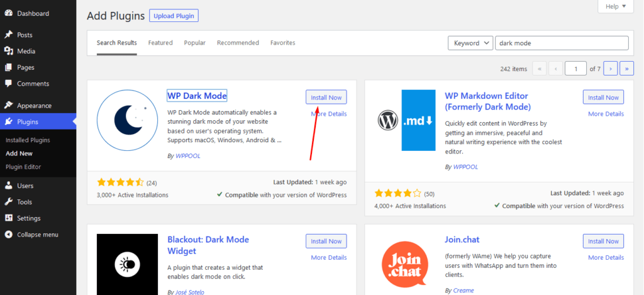The height and width of the screenshot is (295, 644).
Task: Click the Posts pushpin icon
Action: click(x=9, y=35)
